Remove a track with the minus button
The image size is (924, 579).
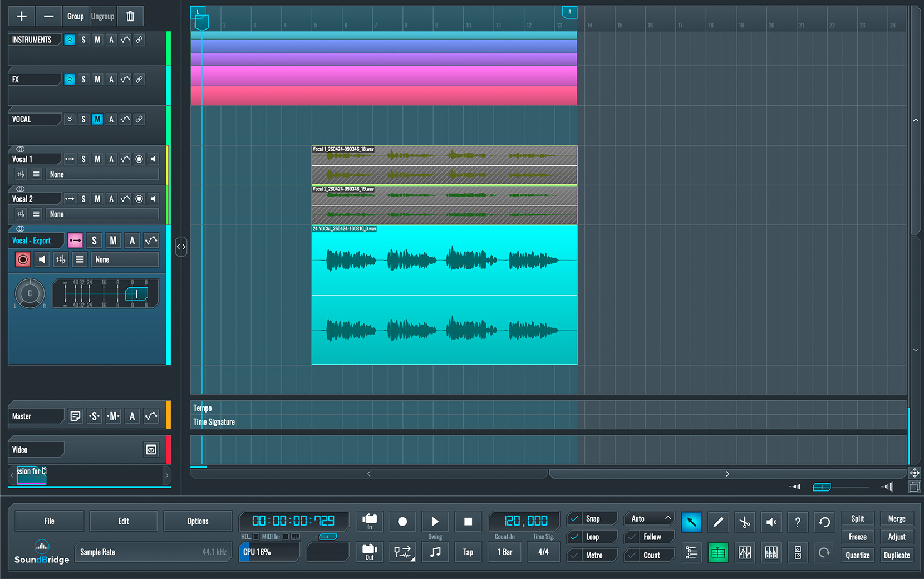(49, 17)
